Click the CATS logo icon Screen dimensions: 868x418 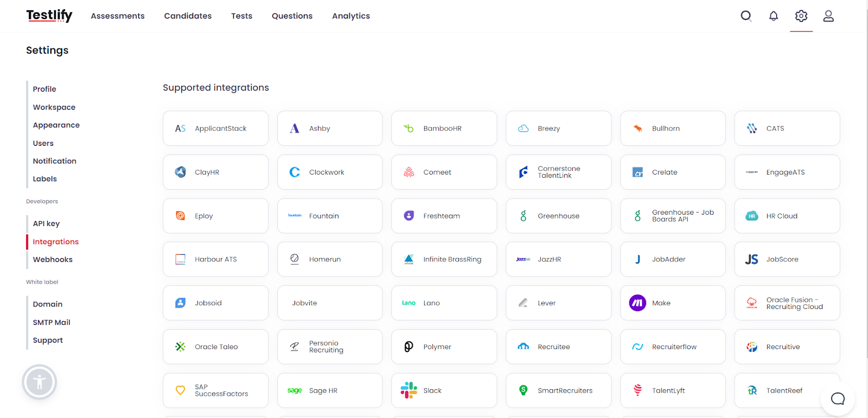[752, 128]
